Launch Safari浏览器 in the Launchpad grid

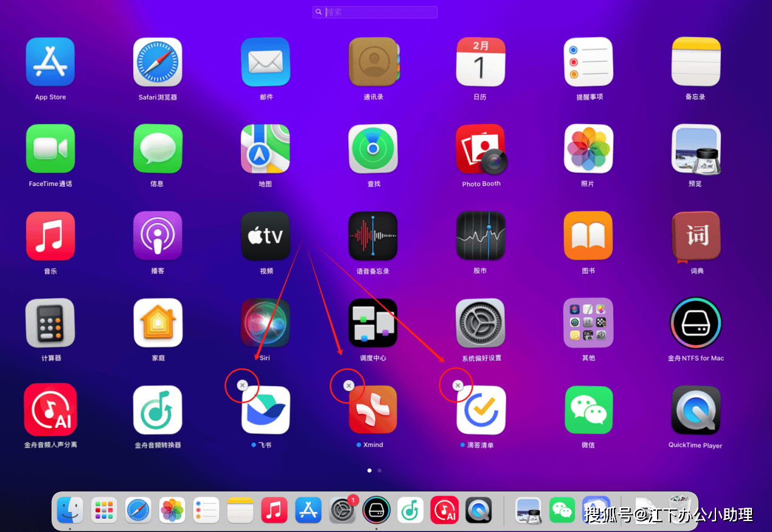pyautogui.click(x=158, y=62)
